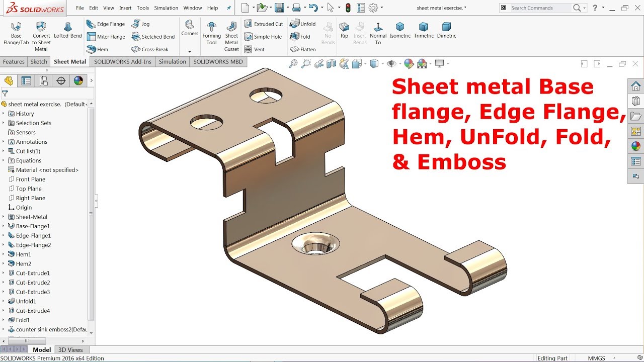Toggle the Flatten tool
644x362 pixels.
[303, 49]
